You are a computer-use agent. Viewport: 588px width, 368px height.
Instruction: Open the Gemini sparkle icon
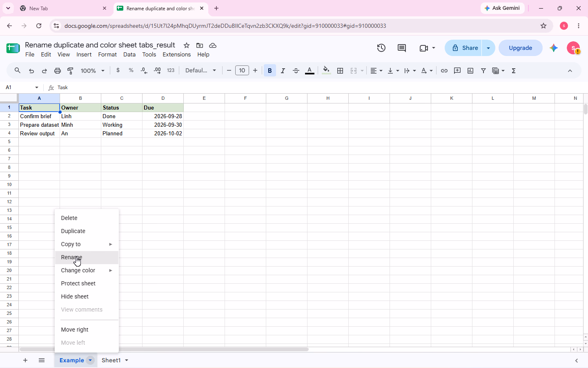pyautogui.click(x=554, y=48)
